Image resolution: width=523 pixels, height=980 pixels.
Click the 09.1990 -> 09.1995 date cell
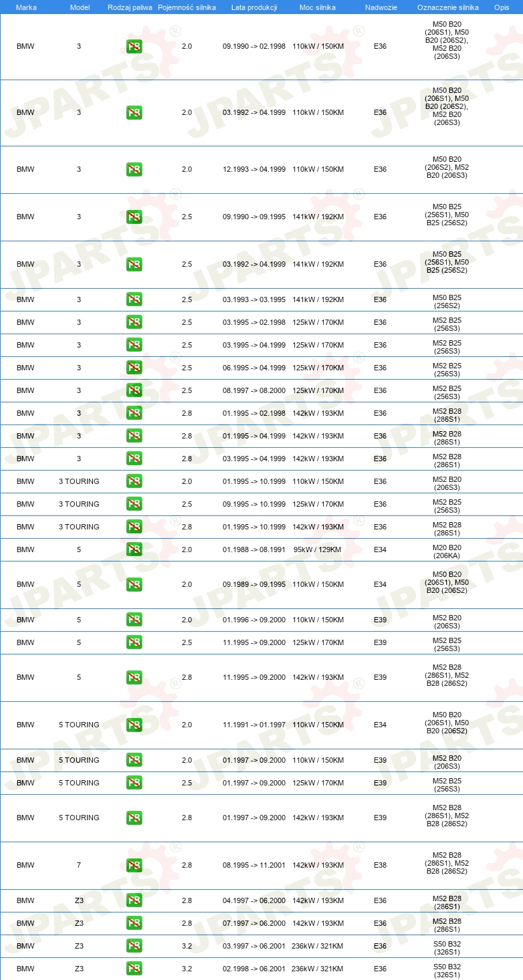[254, 217]
